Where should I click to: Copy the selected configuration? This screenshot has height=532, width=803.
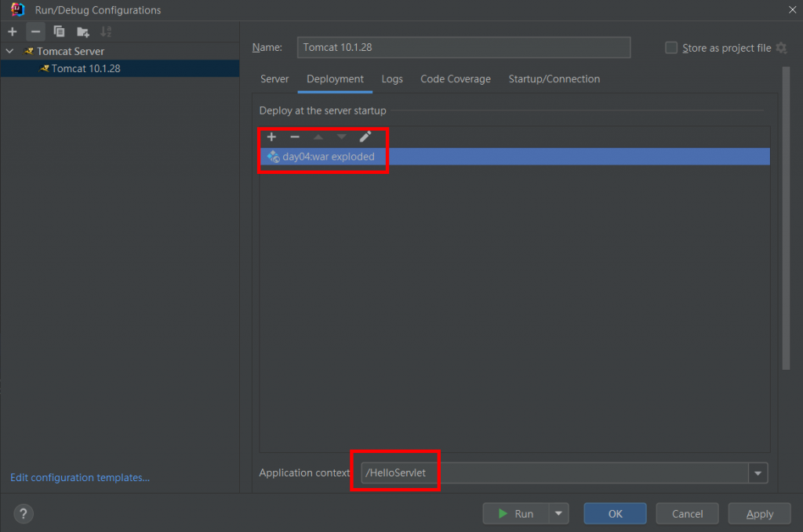pyautogui.click(x=59, y=31)
